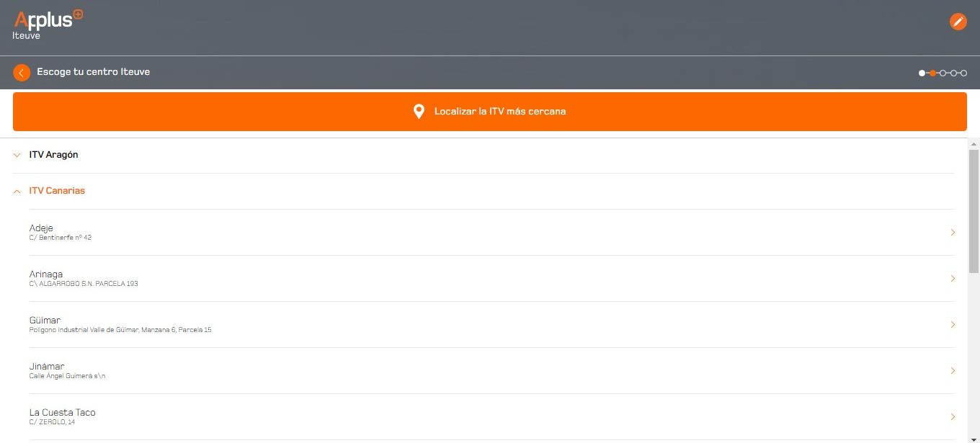Click the last step dot in progress indicator
Screen dimensions: 980x443
pos(964,73)
